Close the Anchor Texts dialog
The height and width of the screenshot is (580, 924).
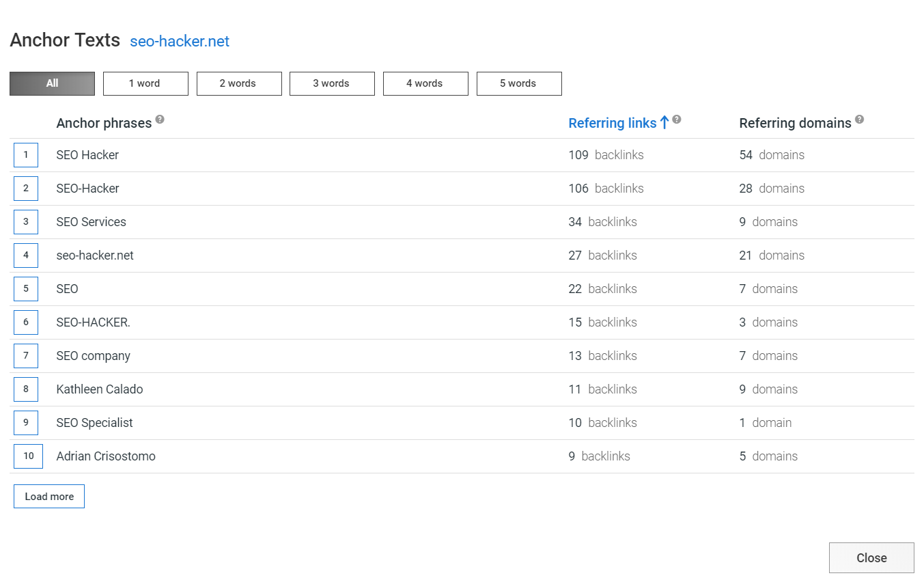pos(871,558)
